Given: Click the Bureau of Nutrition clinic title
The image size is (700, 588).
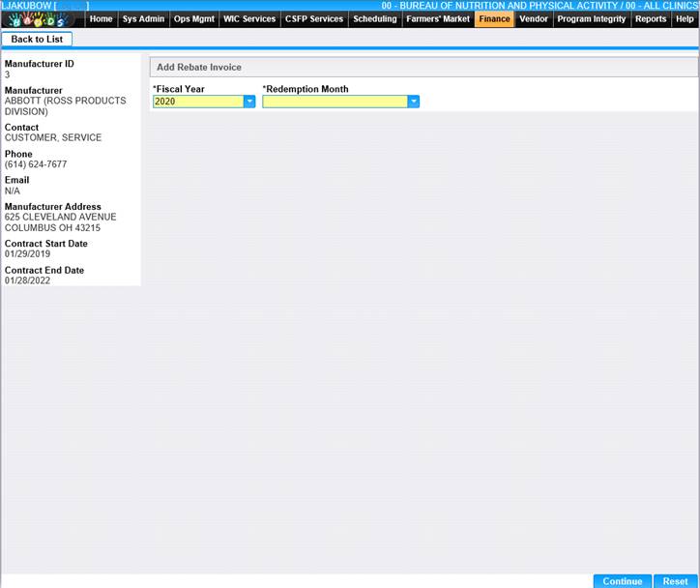Looking at the screenshot, I should point(540,6).
